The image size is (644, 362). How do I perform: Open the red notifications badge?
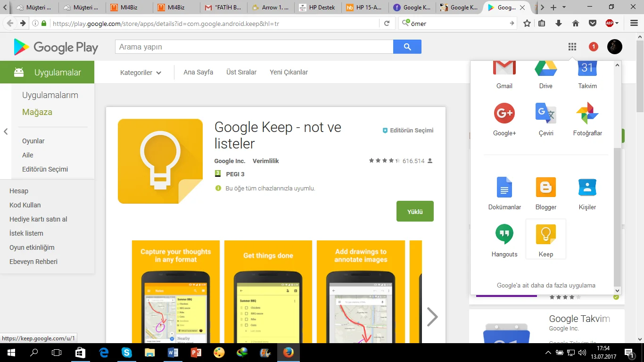pyautogui.click(x=593, y=47)
